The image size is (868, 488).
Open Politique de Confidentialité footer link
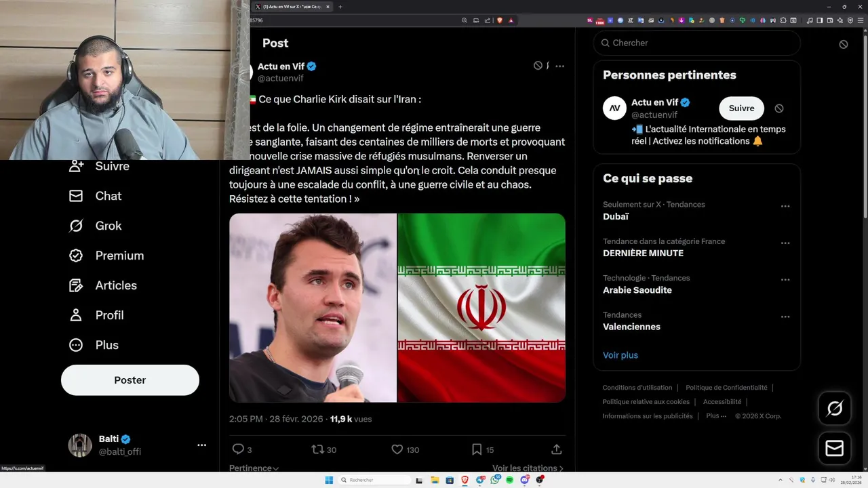click(726, 388)
